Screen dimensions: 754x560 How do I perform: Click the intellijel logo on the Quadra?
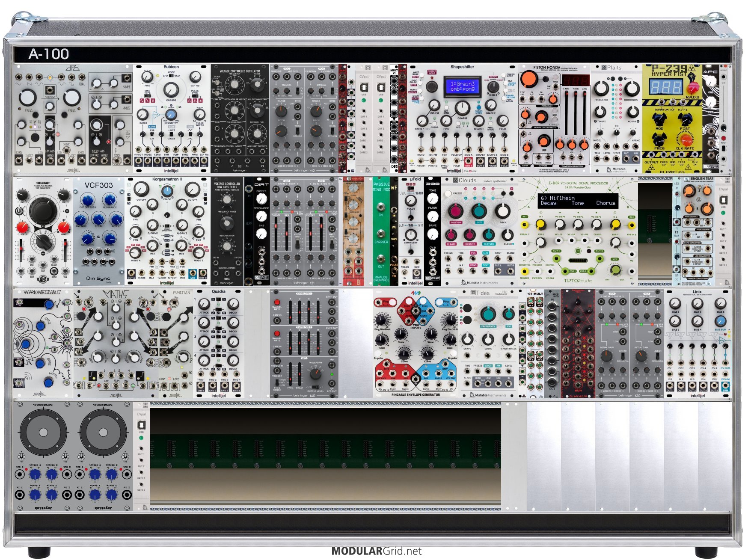218,396
